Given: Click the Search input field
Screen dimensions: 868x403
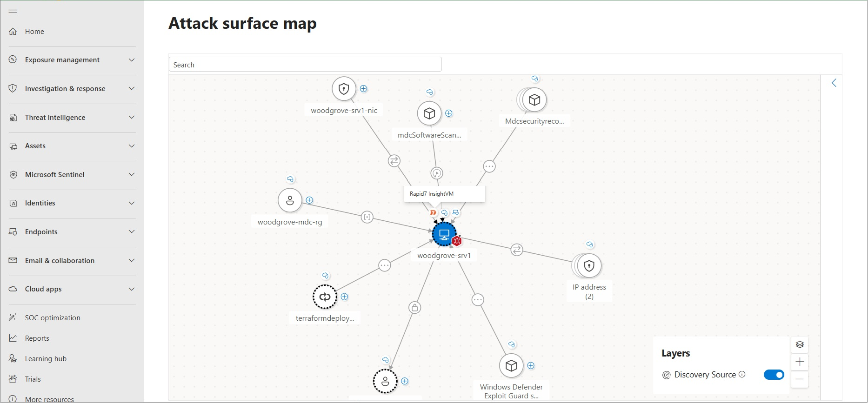Looking at the screenshot, I should pyautogui.click(x=305, y=65).
